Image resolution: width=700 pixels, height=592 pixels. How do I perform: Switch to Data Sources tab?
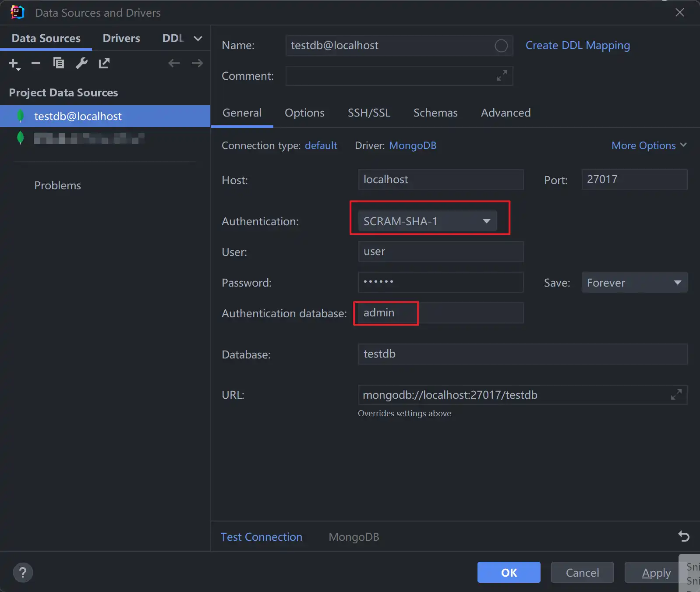click(46, 39)
